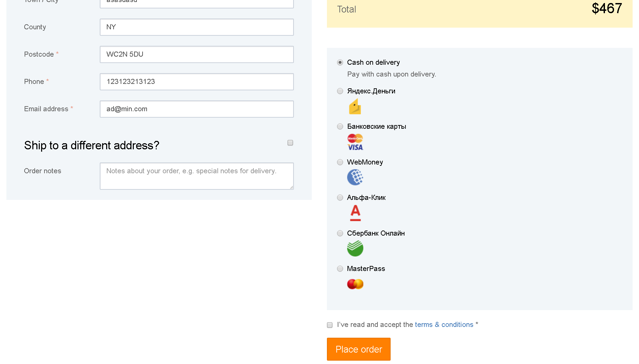Choose WebMoney as payment method
This screenshot has width=639, height=364.
[x=340, y=162]
